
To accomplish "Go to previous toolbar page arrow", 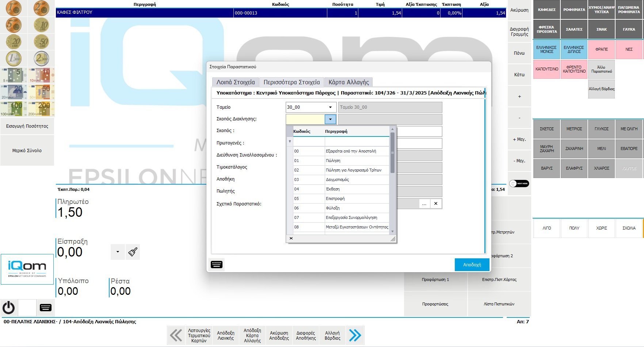I will click(x=176, y=335).
